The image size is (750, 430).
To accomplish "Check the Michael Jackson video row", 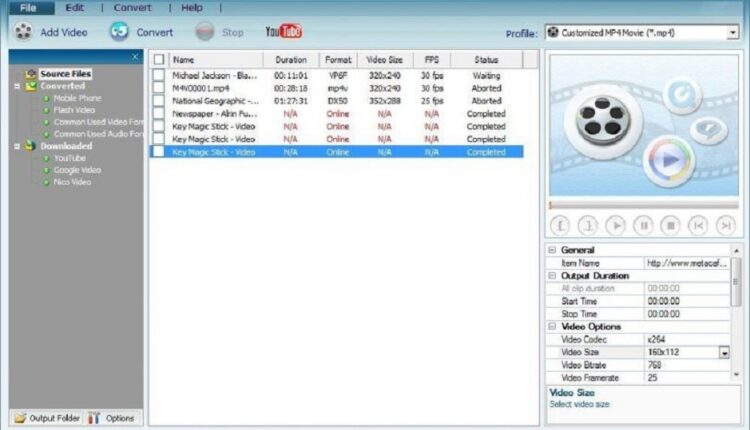I will [x=159, y=75].
